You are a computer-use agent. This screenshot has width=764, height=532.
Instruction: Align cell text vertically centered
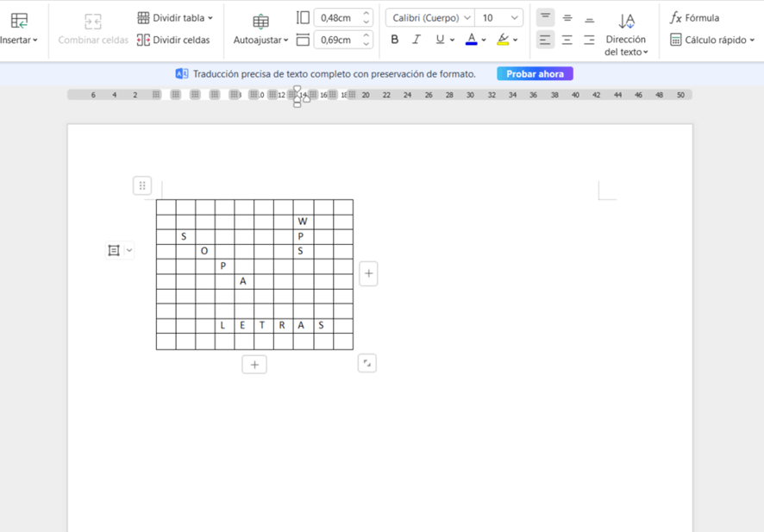567,18
